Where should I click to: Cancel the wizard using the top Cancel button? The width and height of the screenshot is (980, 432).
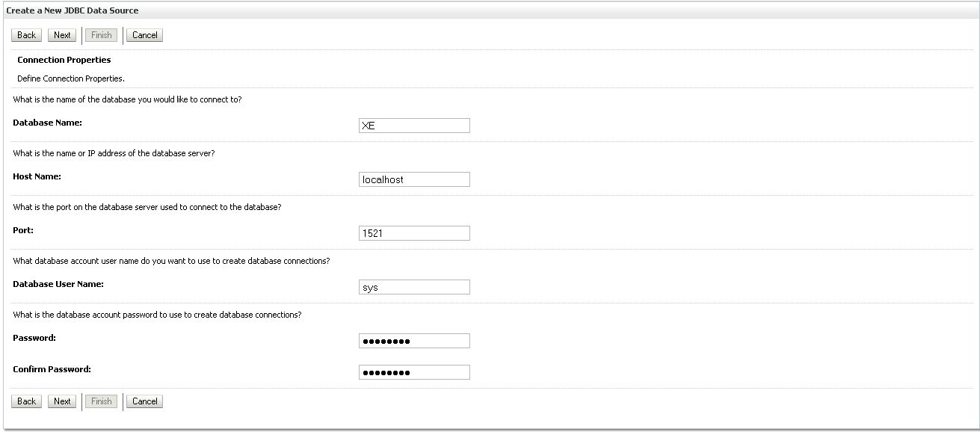[x=144, y=35]
